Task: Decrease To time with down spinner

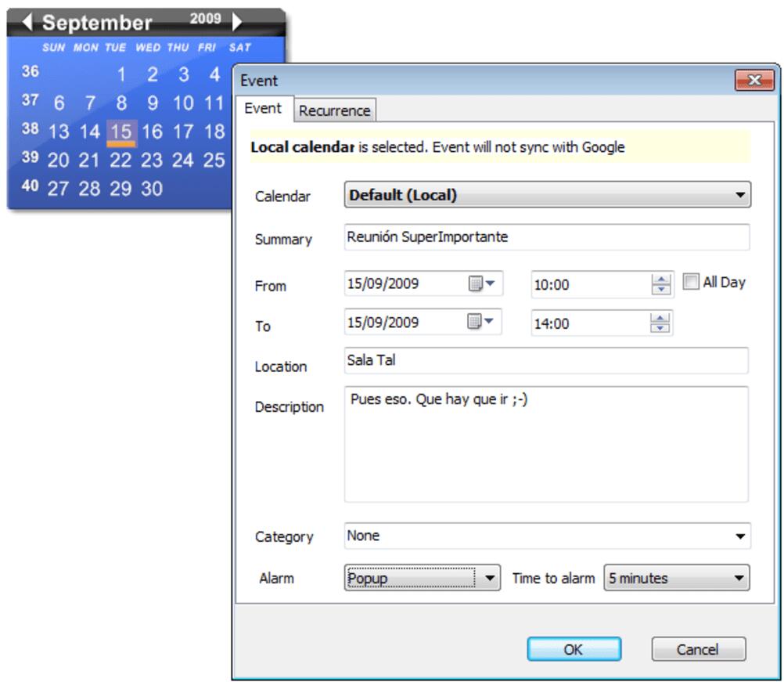Action: click(x=662, y=328)
